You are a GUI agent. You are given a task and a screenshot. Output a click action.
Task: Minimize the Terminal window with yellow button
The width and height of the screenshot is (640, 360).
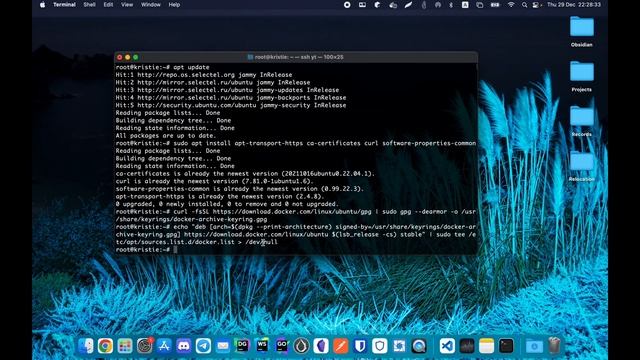coord(128,57)
